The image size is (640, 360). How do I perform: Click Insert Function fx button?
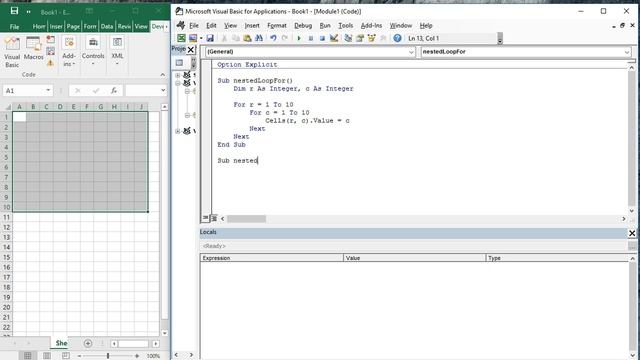pyautogui.click(x=114, y=91)
